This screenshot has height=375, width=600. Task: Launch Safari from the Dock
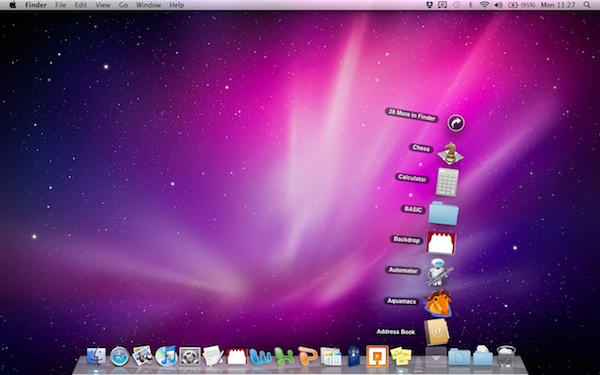coord(119,356)
